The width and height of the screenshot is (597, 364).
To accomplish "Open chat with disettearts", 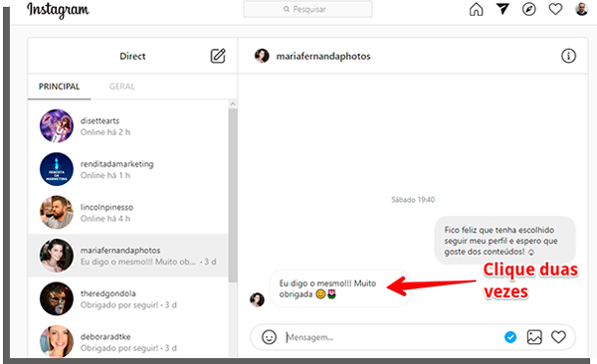I will tap(128, 126).
